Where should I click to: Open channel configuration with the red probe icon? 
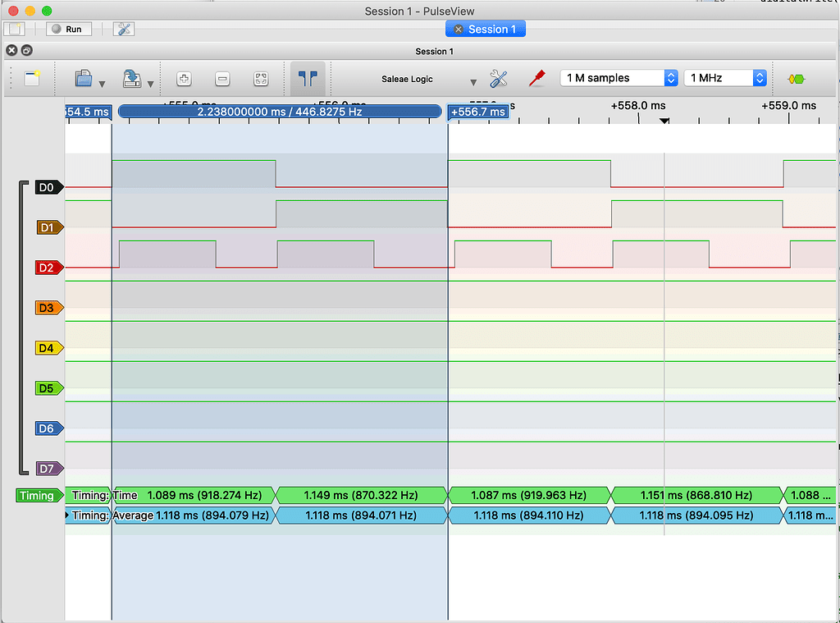[x=537, y=79]
